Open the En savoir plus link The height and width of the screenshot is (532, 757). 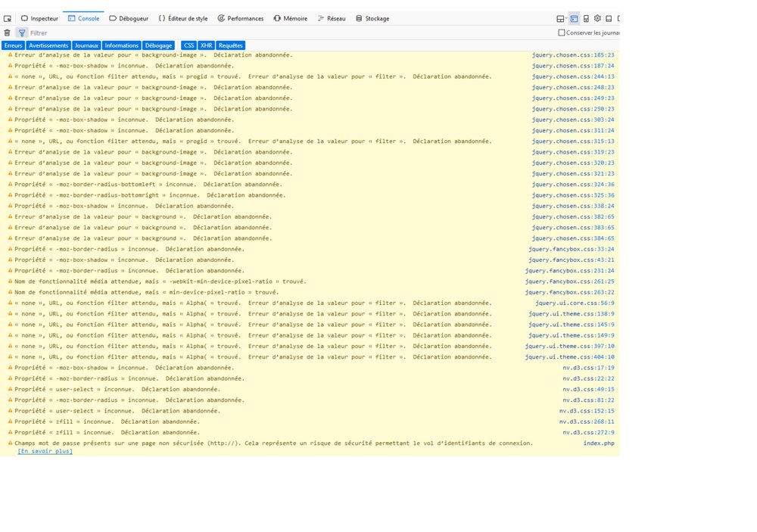pos(45,451)
